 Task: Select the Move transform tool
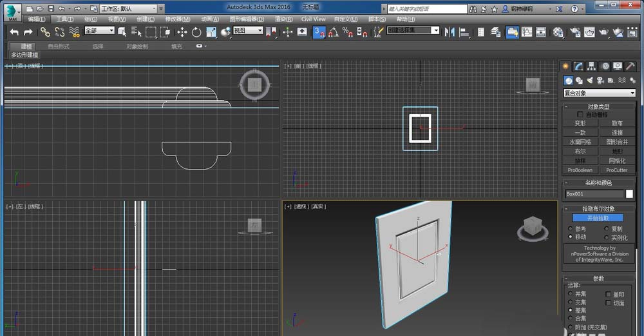pyautogui.click(x=182, y=32)
